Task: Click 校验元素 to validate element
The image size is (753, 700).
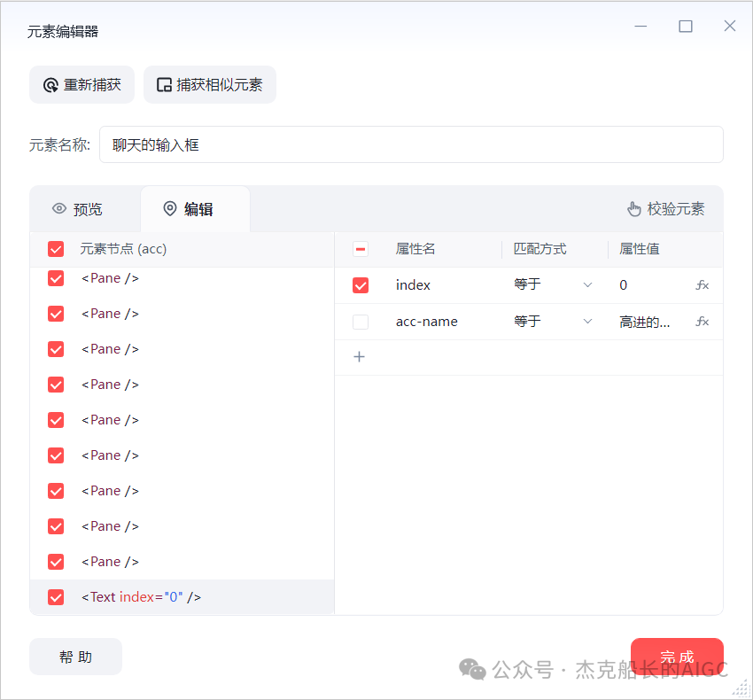Action: coord(665,209)
